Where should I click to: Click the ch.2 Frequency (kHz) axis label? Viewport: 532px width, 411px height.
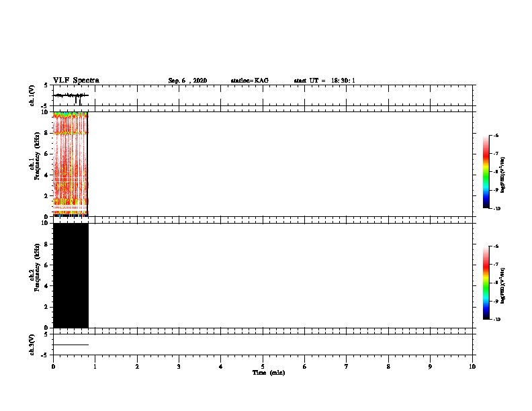(35, 267)
